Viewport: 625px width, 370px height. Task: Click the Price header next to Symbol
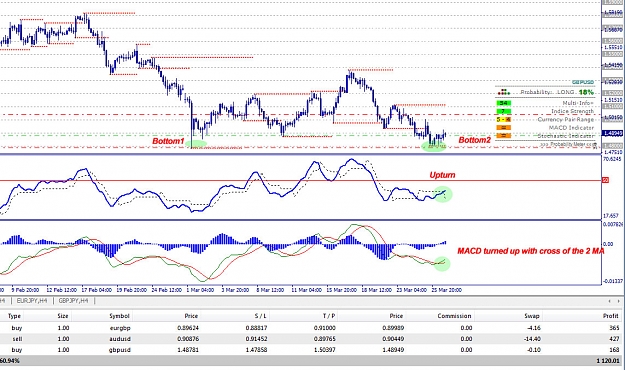point(191,316)
